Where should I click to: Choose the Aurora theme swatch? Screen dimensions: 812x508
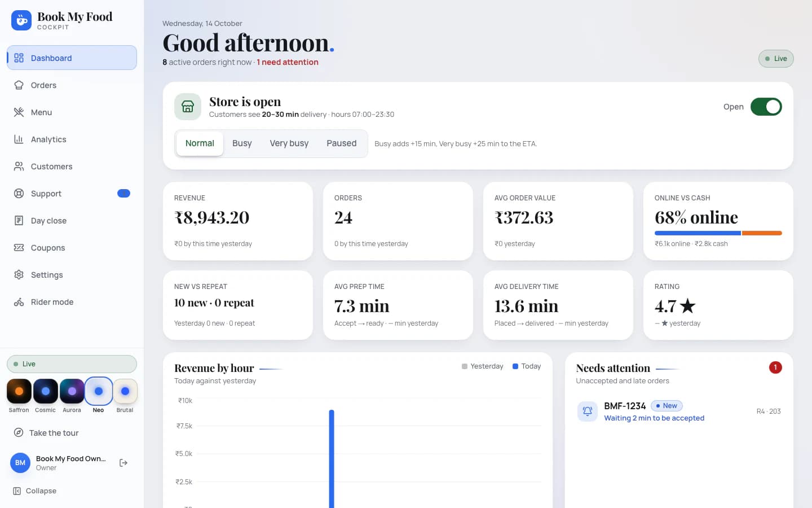coord(72,391)
